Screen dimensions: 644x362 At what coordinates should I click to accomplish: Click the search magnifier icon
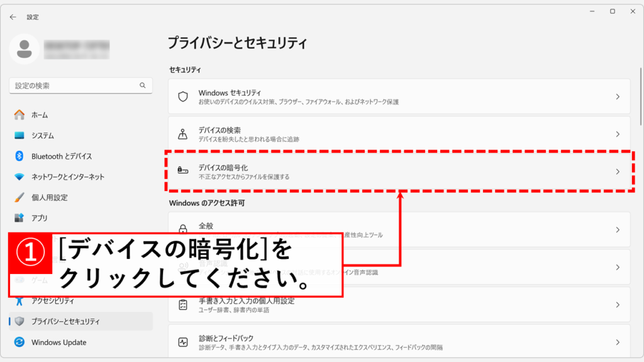tap(142, 85)
